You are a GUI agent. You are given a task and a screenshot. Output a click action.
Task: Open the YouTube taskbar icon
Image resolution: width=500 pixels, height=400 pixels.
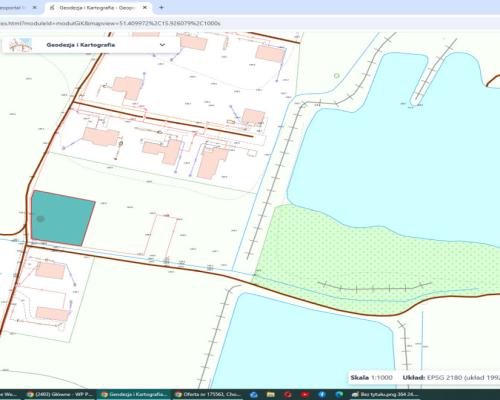[305, 395]
